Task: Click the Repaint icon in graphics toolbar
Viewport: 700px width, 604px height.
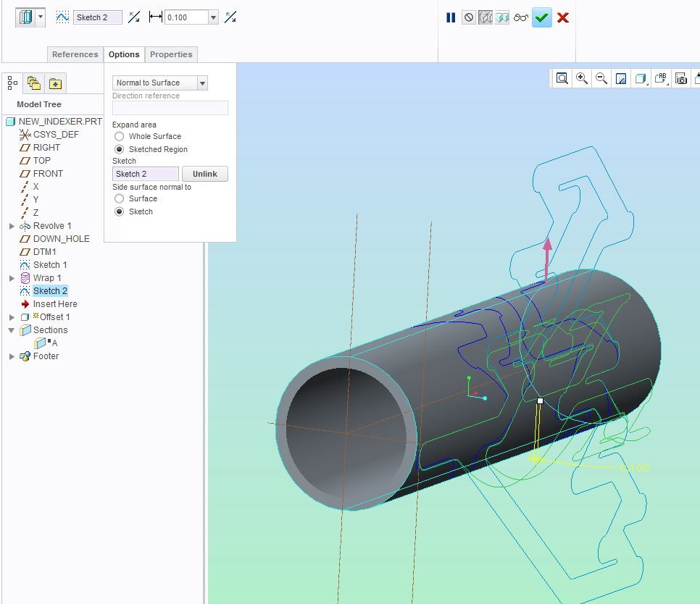Action: 621,78
